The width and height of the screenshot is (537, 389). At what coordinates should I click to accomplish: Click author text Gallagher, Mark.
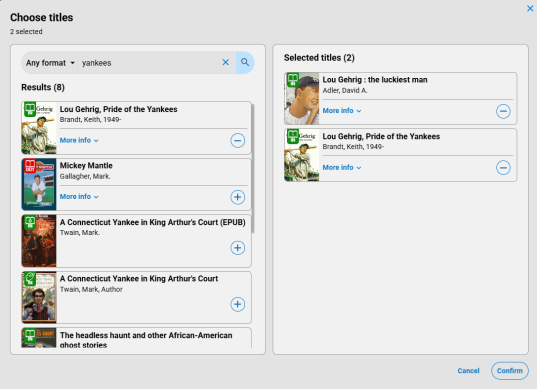[85, 176]
